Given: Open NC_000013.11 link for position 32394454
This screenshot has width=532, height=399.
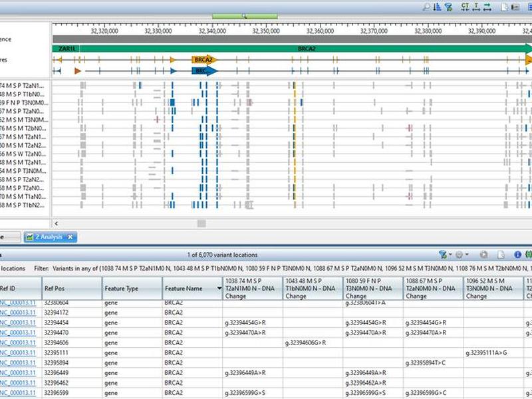Looking at the screenshot, I should click(x=18, y=323).
